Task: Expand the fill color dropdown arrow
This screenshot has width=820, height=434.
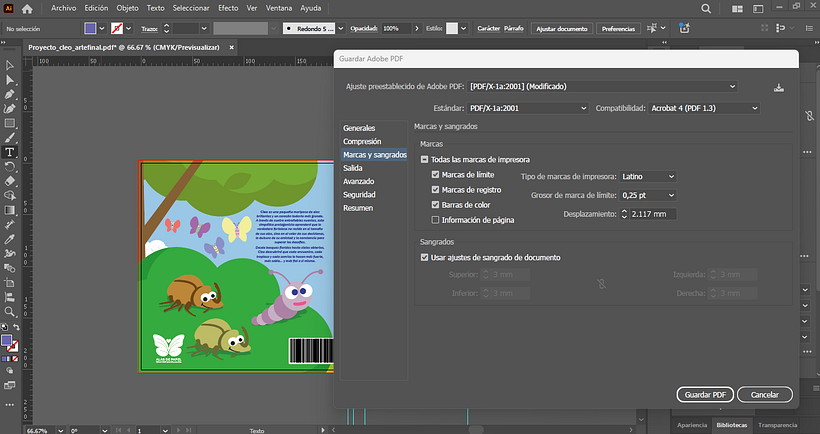Action: tap(102, 28)
